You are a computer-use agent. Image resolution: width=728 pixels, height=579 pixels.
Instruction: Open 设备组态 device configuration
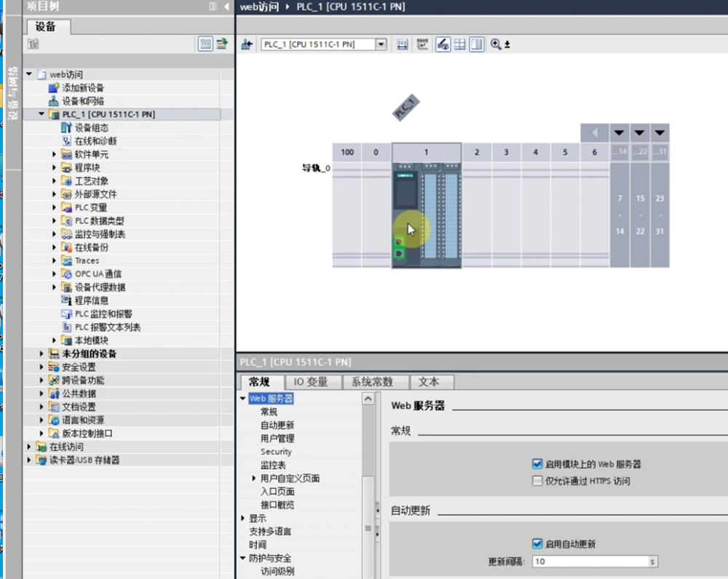point(91,128)
